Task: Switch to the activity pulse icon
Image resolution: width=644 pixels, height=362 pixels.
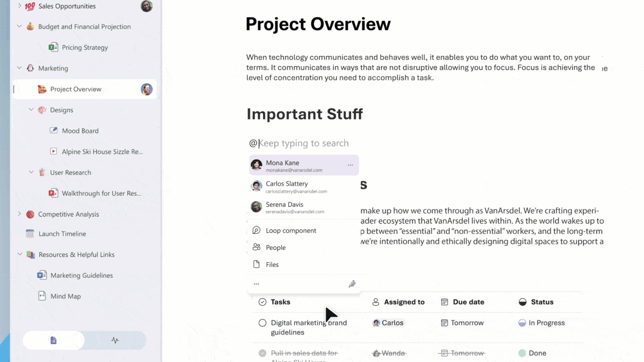Action: click(115, 340)
